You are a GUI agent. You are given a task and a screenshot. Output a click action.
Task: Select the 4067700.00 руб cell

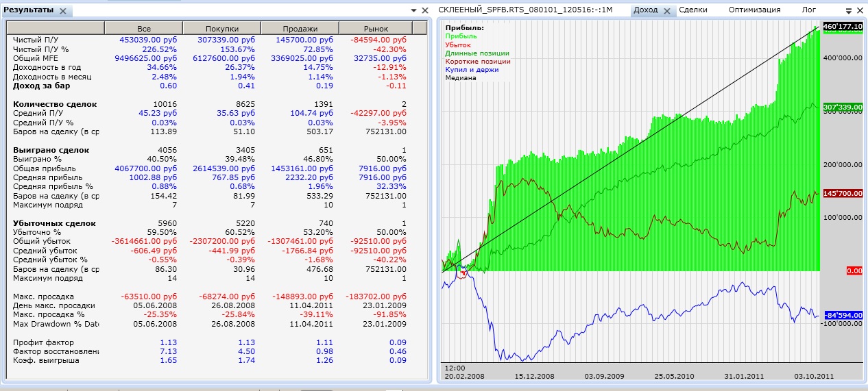tap(145, 168)
